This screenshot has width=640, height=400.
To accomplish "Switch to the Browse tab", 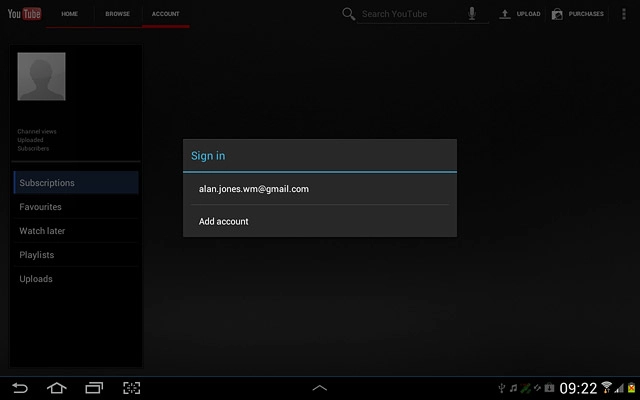I will [117, 14].
